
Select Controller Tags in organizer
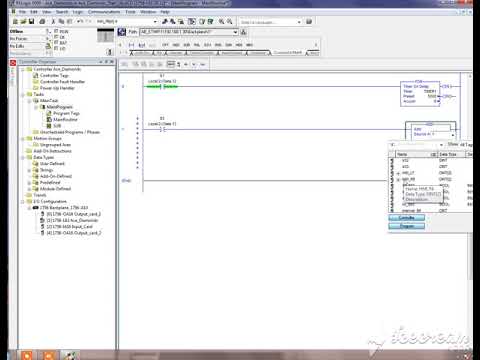[x=54, y=76]
